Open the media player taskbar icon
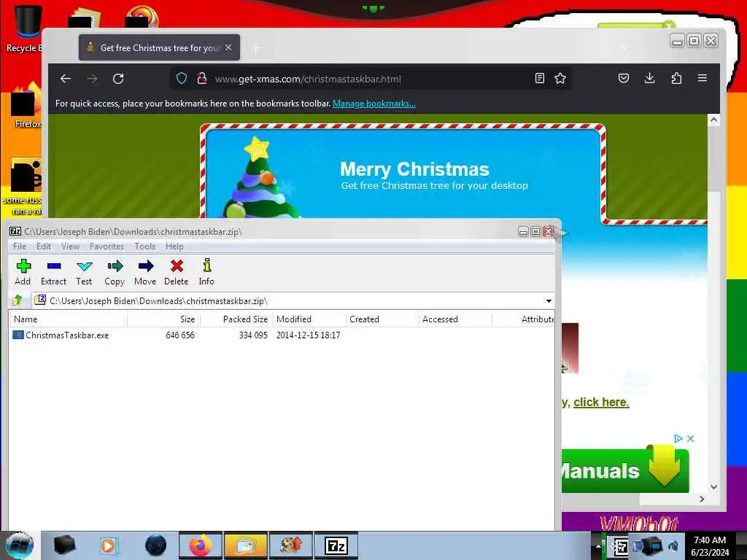 click(108, 545)
